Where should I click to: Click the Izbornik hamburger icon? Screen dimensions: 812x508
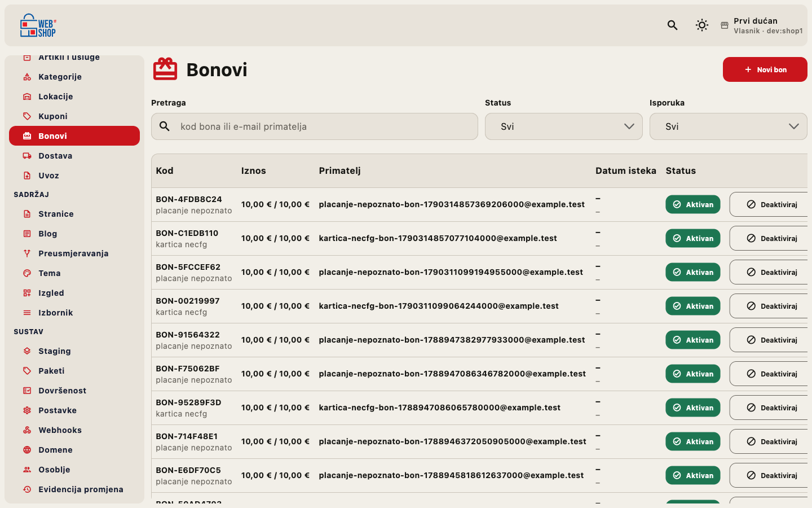coord(27,313)
